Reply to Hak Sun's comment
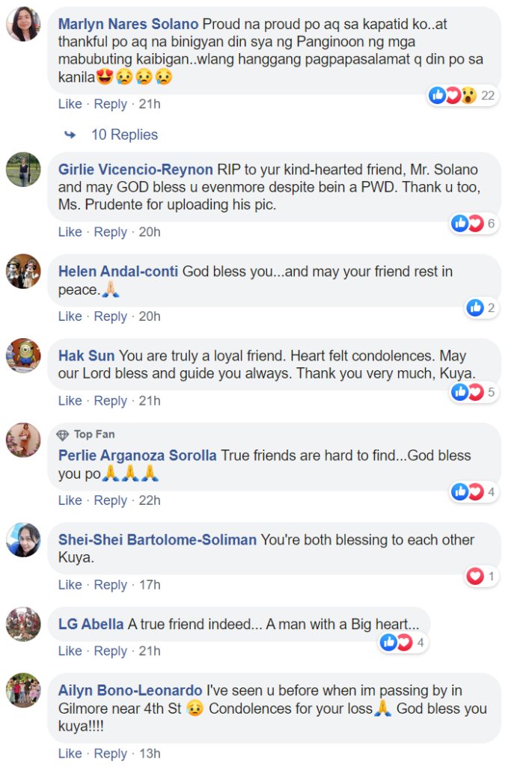This screenshot has height=766, width=532. point(110,401)
